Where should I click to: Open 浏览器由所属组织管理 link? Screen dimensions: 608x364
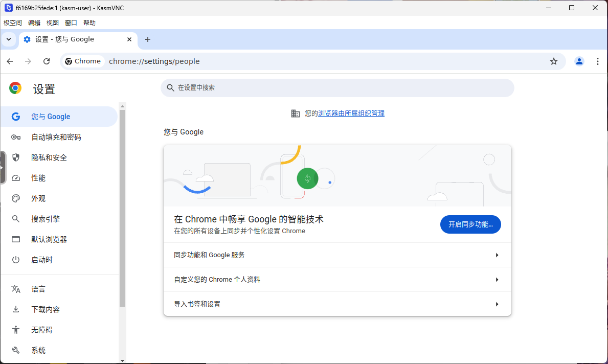tap(351, 113)
